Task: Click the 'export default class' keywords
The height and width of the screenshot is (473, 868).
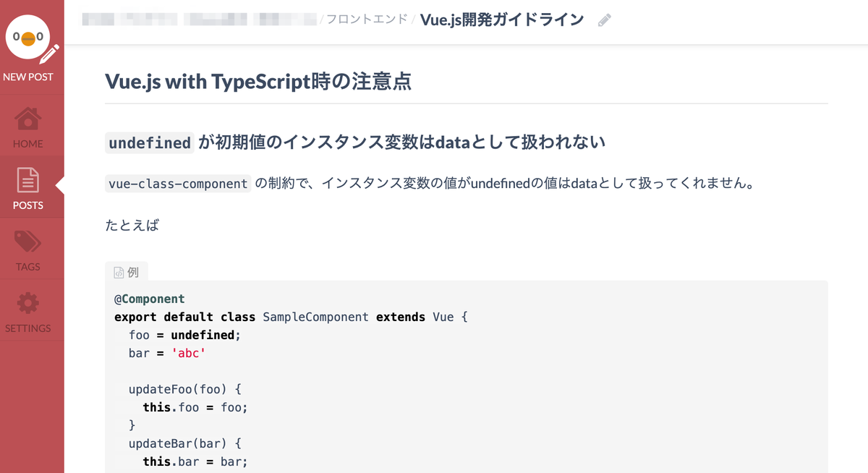Action: tap(184, 317)
